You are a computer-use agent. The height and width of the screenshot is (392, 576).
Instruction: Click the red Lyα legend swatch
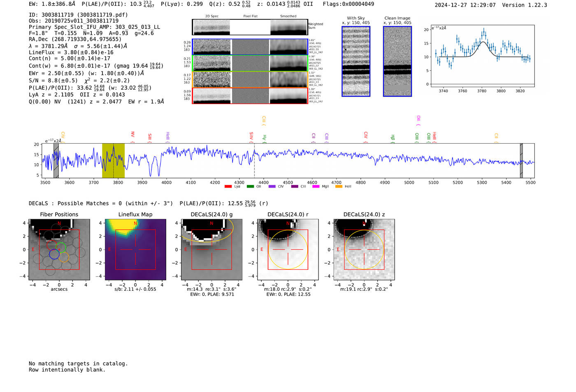pyautogui.click(x=228, y=186)
